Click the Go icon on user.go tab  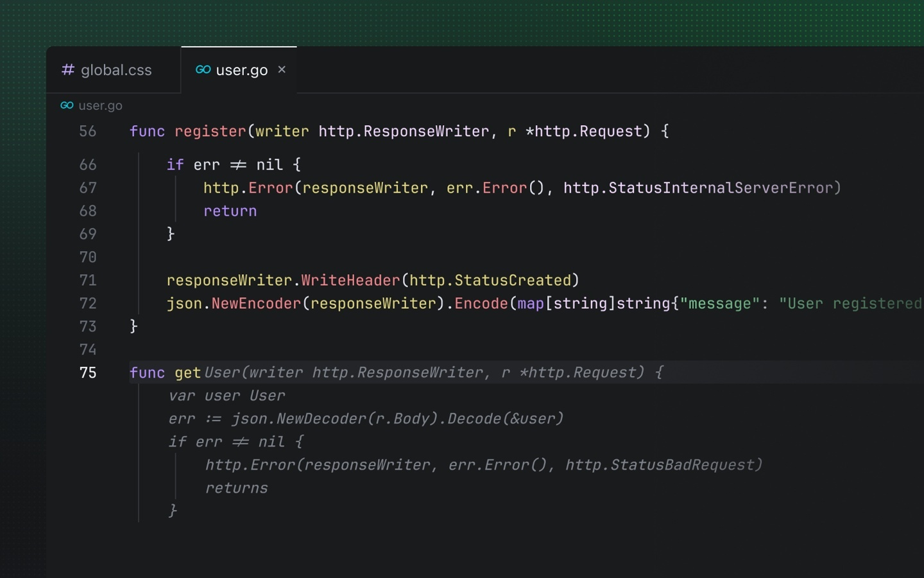(203, 69)
